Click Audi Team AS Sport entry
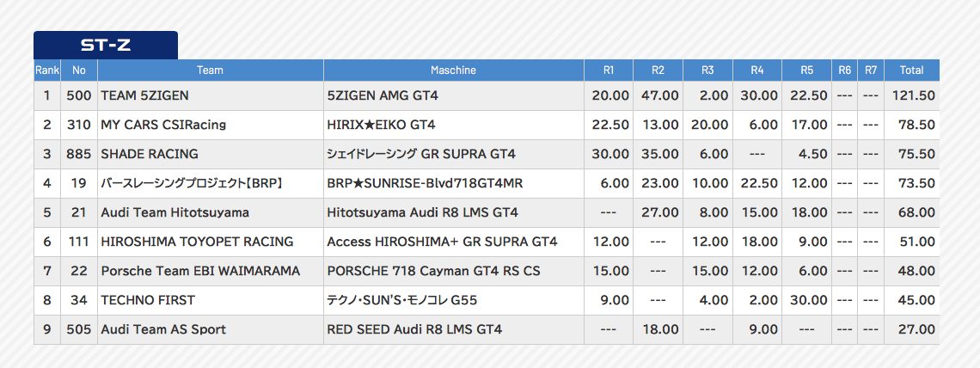This screenshot has width=980, height=368. pos(163,329)
